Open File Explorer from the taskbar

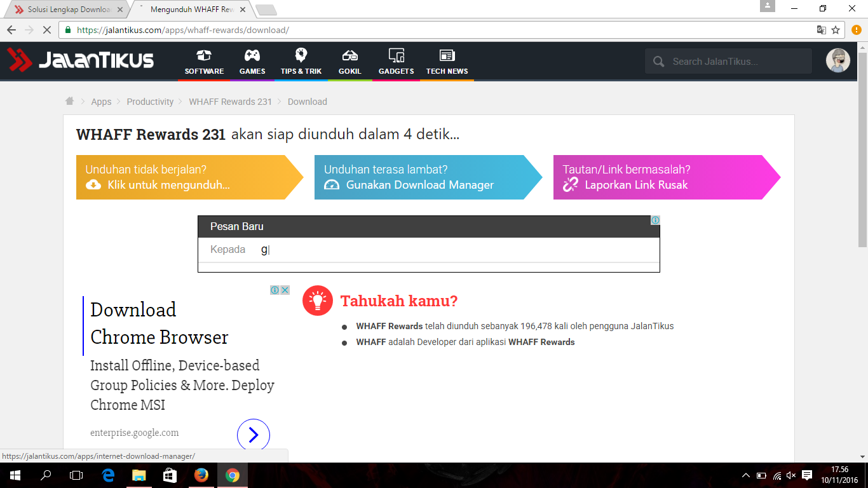tap(139, 475)
